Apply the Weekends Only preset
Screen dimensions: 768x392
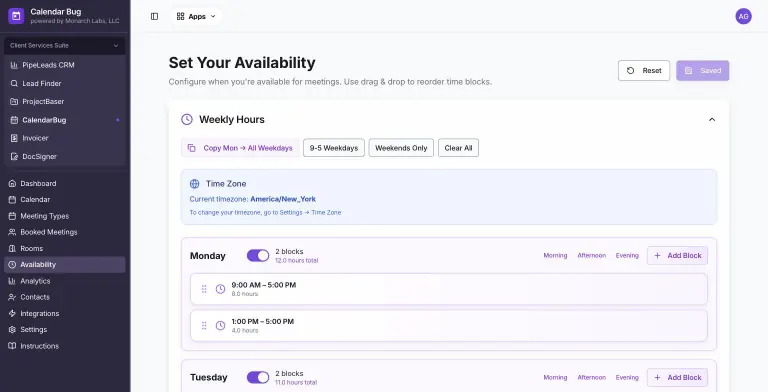pyautogui.click(x=401, y=148)
